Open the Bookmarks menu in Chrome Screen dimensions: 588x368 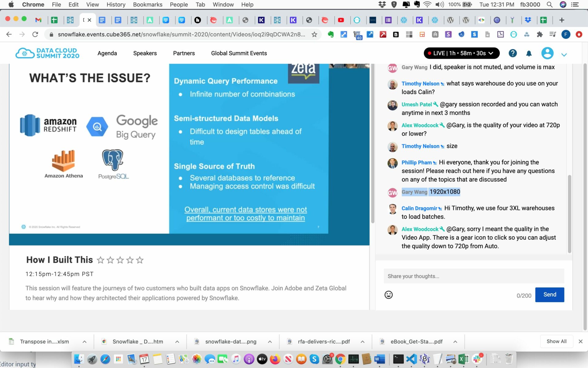(x=147, y=5)
